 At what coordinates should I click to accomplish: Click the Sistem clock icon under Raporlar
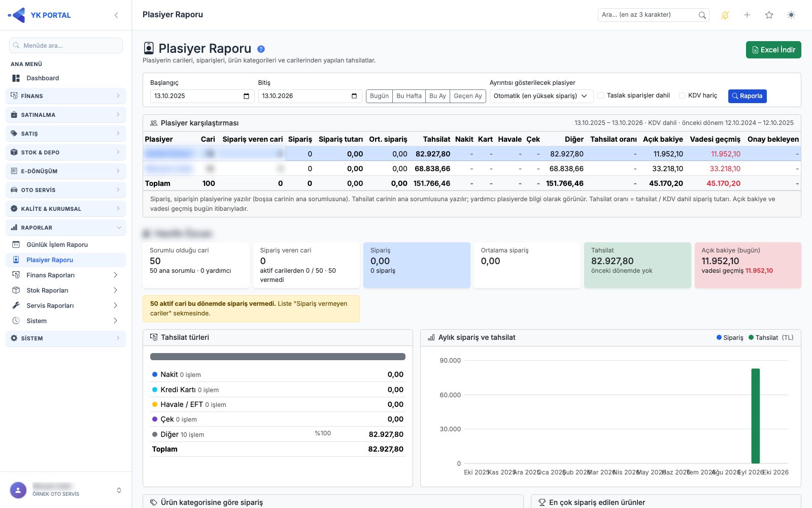tap(16, 321)
